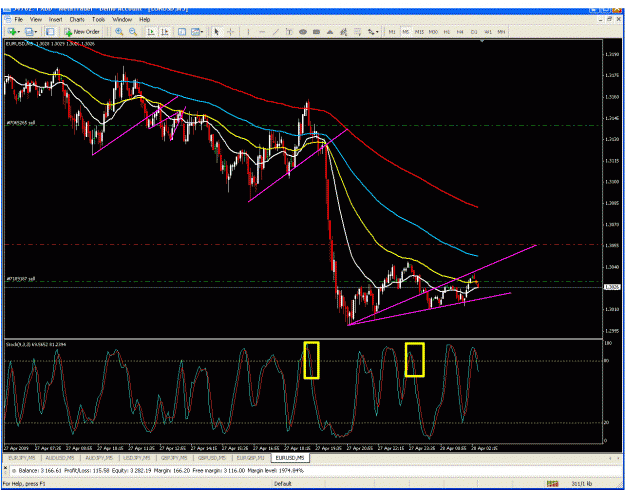Select the active EURUSD,M5 chart tab

point(290,459)
